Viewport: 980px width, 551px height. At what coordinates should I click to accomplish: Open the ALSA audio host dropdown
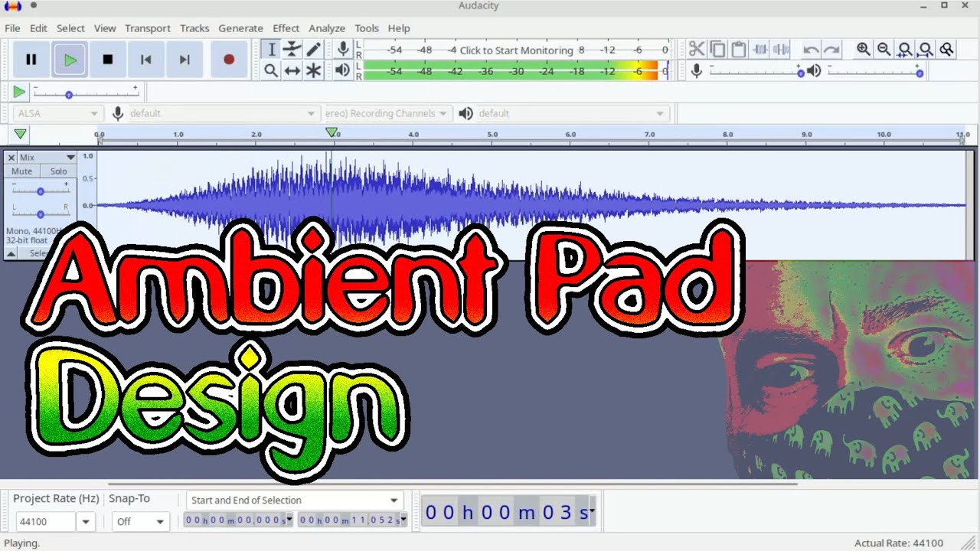pos(57,113)
